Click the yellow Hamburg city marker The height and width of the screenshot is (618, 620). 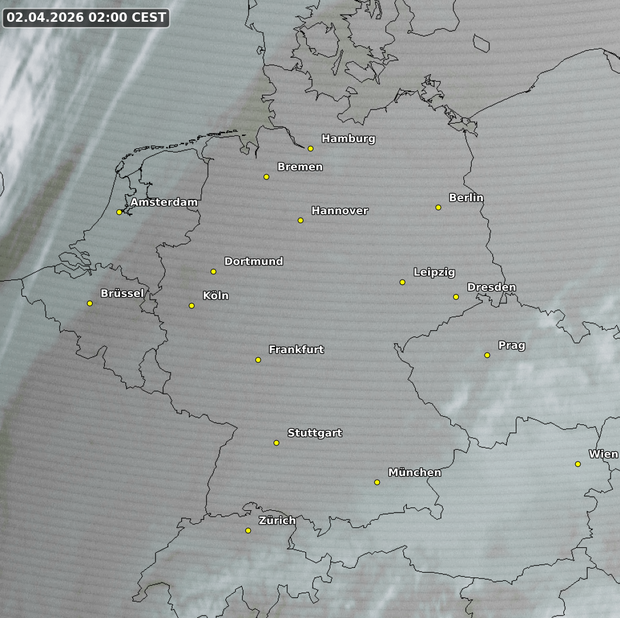pyautogui.click(x=311, y=149)
